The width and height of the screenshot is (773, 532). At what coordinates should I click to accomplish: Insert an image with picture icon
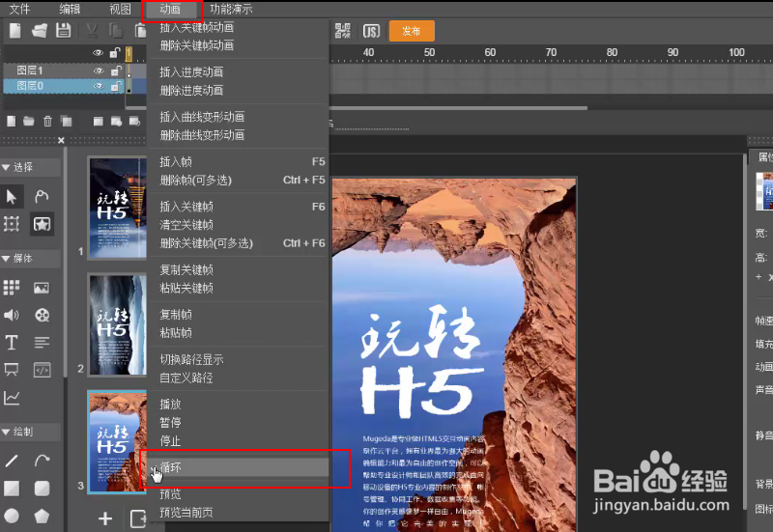pyautogui.click(x=42, y=288)
